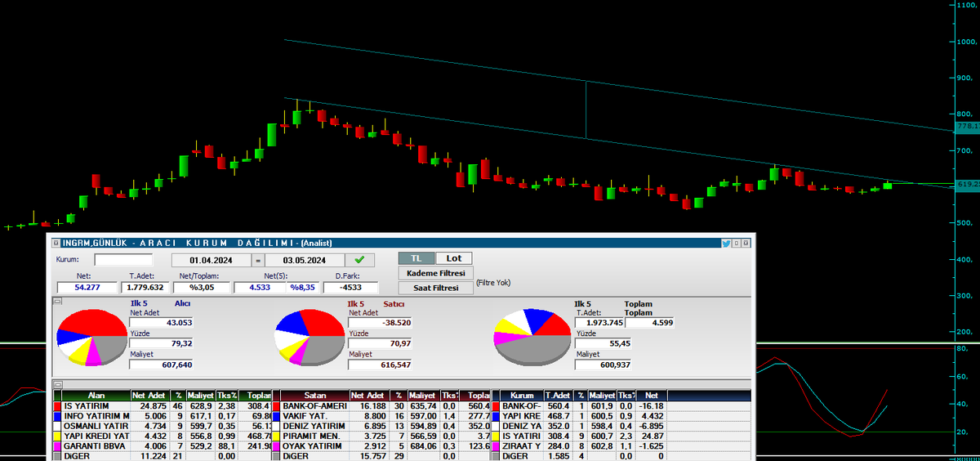Select INFO YATIRIM M buyer row

coord(96,416)
